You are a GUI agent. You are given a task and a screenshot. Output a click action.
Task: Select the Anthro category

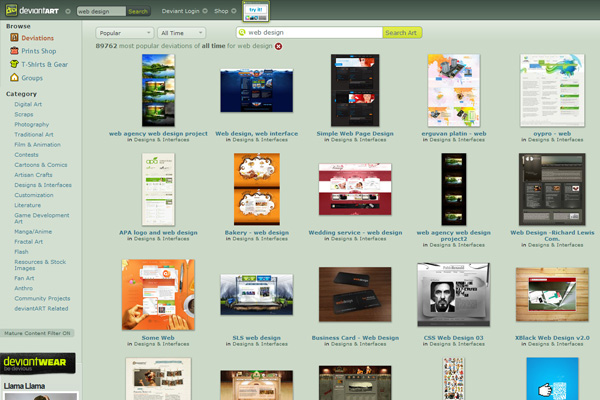click(23, 288)
